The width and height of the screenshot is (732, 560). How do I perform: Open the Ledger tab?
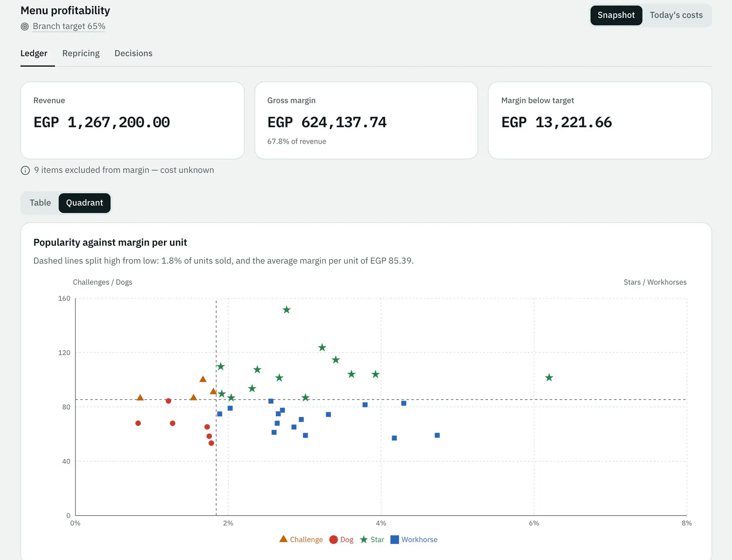pyautogui.click(x=34, y=53)
